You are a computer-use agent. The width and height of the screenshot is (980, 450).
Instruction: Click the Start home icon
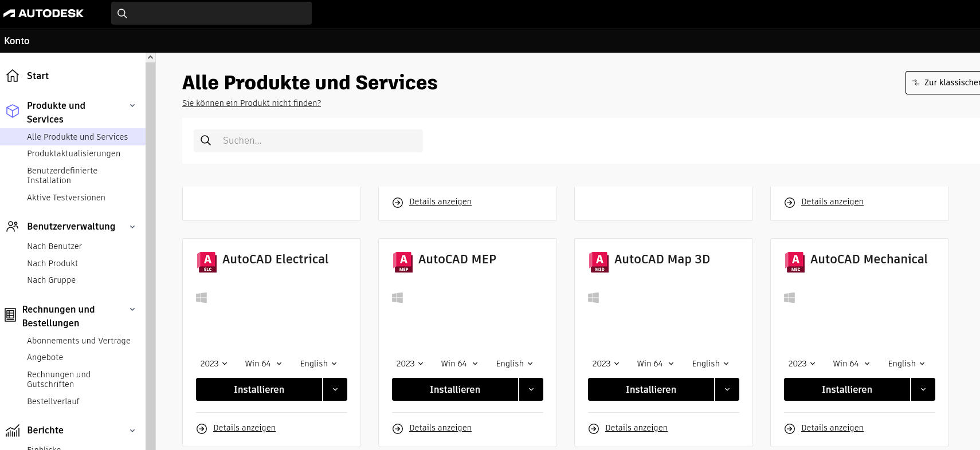tap(13, 76)
